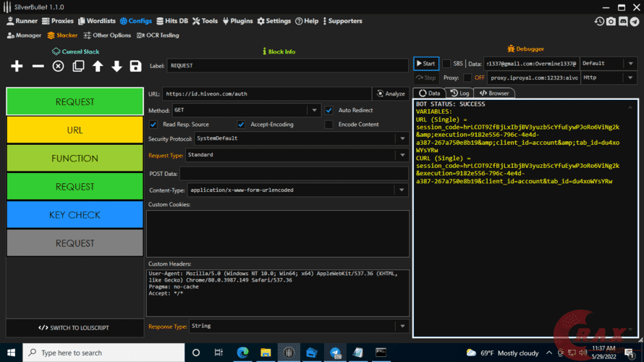Switch to the Log tab
Image resolution: width=644 pixels, height=362 pixels.
[x=459, y=93]
